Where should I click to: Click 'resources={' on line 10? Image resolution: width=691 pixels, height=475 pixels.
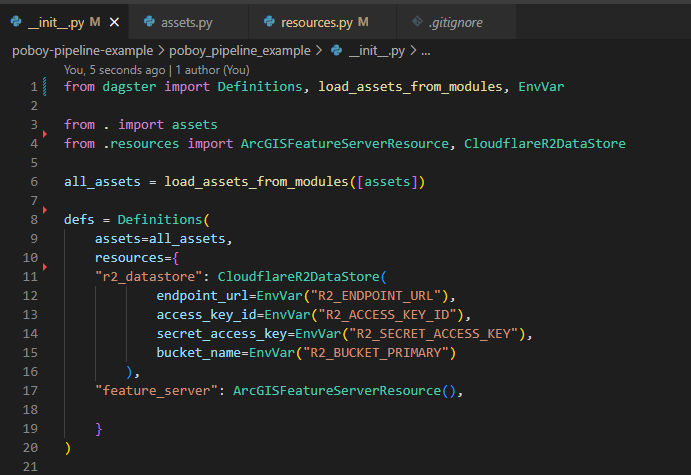pyautogui.click(x=137, y=257)
